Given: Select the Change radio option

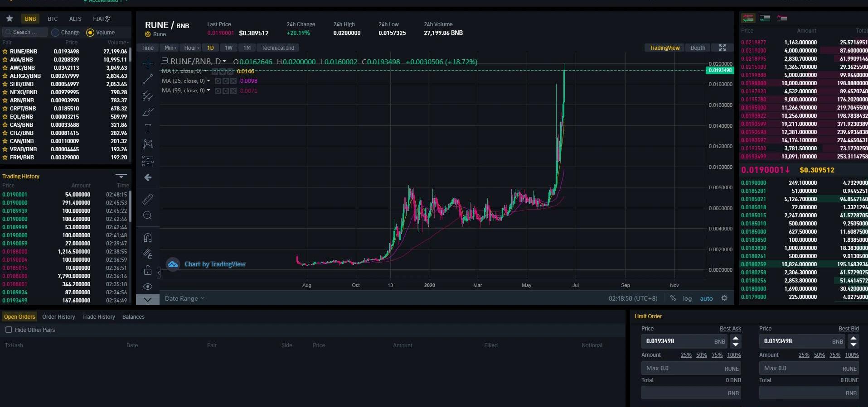Looking at the screenshot, I should coord(55,33).
